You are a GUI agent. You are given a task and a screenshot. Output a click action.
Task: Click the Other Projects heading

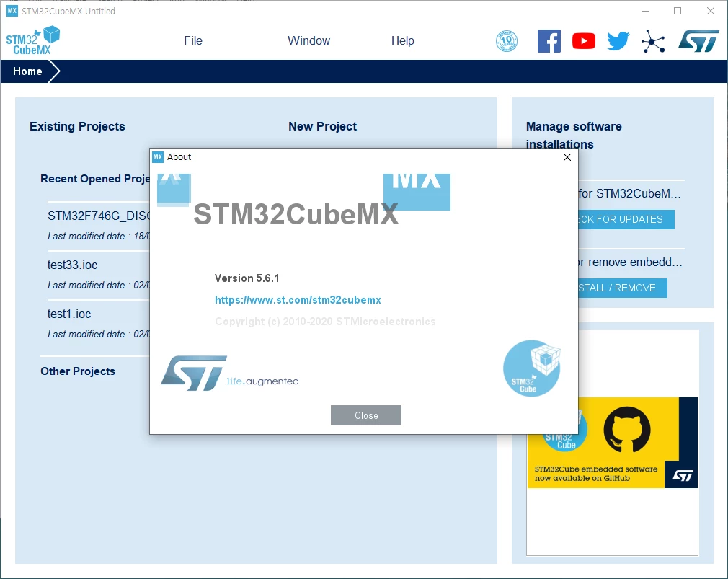(x=78, y=371)
